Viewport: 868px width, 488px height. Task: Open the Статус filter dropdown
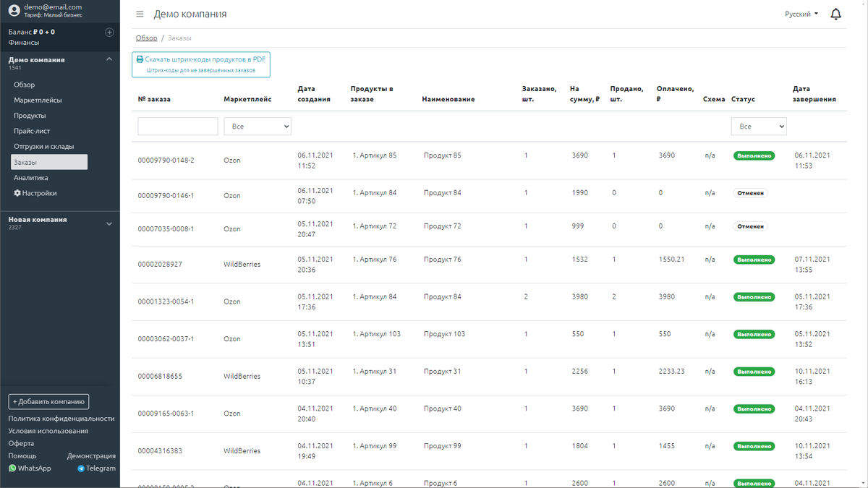pyautogui.click(x=759, y=127)
